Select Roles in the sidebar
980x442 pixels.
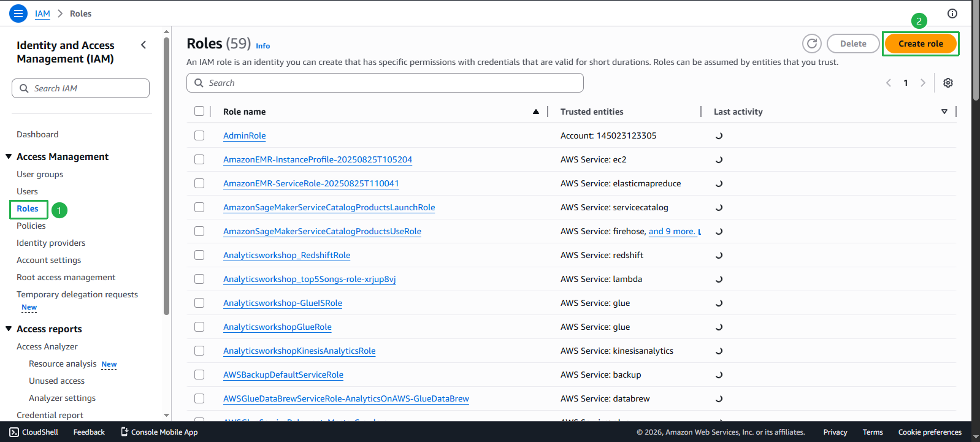pos(28,208)
